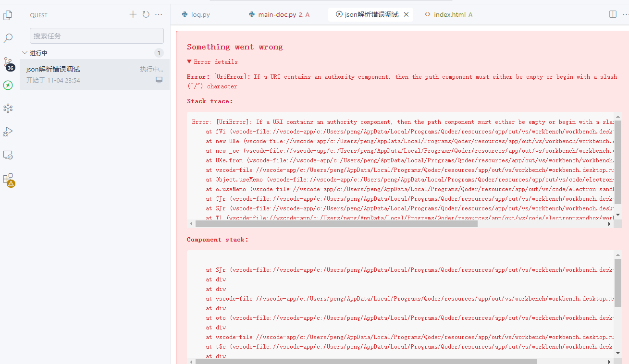629x364 pixels.
Task: Click the "Component stack:" label
Action: 218,240
